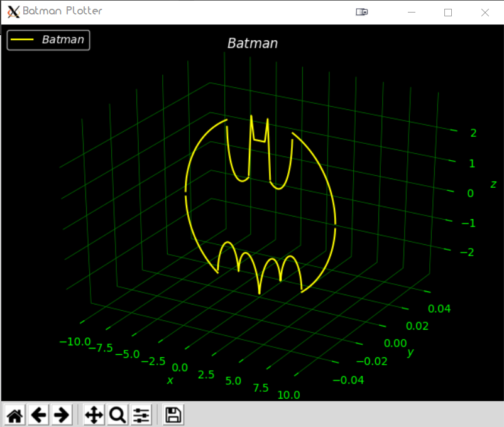
Task: Activate the Pan tool with crossed arrows
Action: (x=94, y=415)
